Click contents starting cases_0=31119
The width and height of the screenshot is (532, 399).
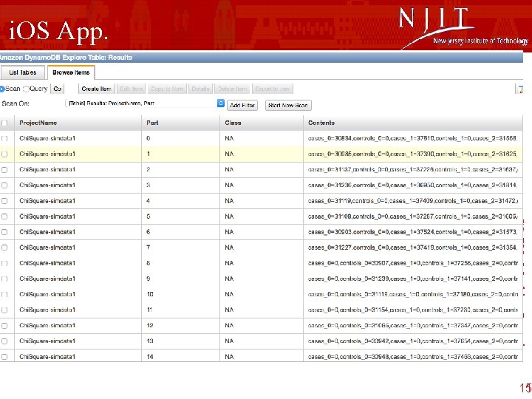point(412,201)
